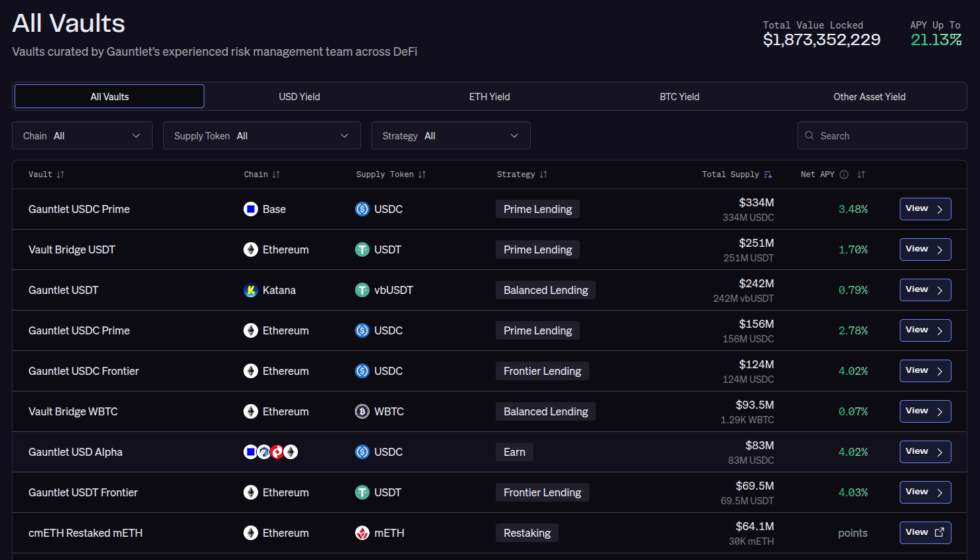Screen dimensions: 980x560
Task: Sort the table by Vault name
Action: [60, 175]
